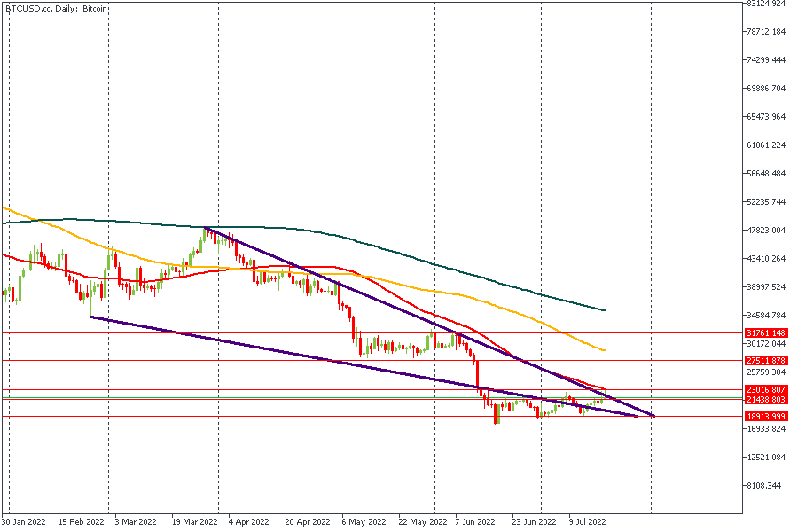
Task: Select the 7 Jun 2022 date label
Action: tap(477, 522)
